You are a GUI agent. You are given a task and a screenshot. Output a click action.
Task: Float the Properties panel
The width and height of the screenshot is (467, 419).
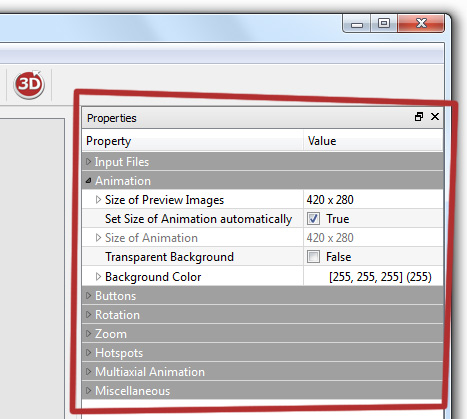(419, 117)
